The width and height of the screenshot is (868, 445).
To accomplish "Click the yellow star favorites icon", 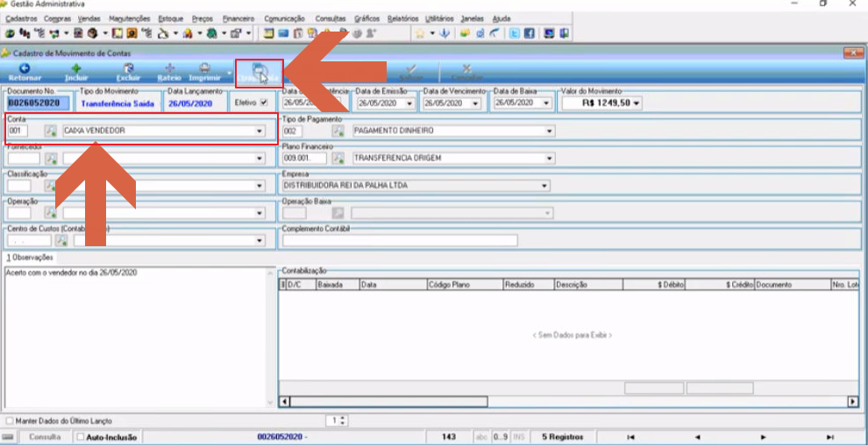I will (x=420, y=33).
